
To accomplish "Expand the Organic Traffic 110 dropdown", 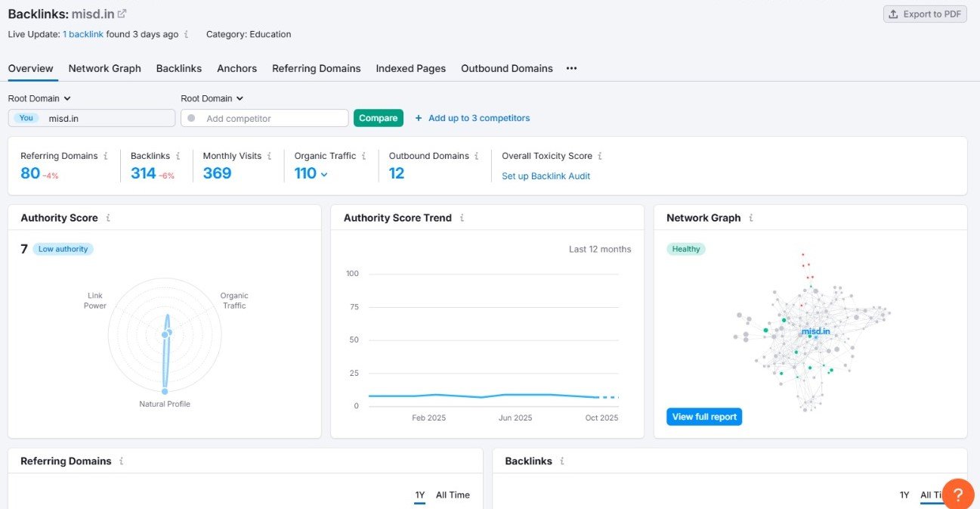I will pyautogui.click(x=324, y=174).
